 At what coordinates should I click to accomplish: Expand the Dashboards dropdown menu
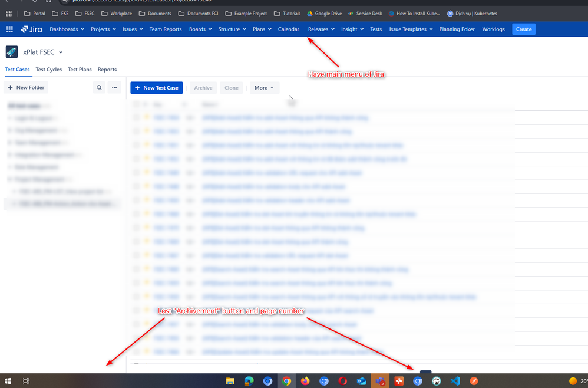coord(66,29)
